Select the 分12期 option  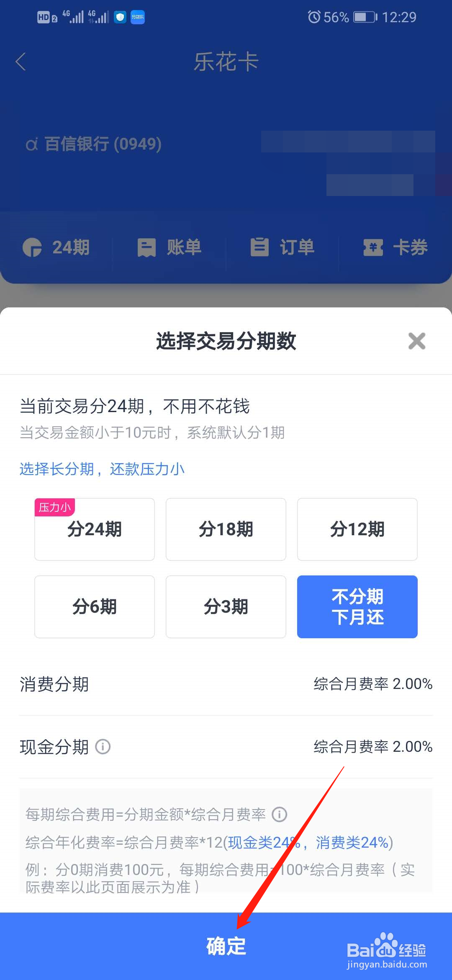(357, 529)
